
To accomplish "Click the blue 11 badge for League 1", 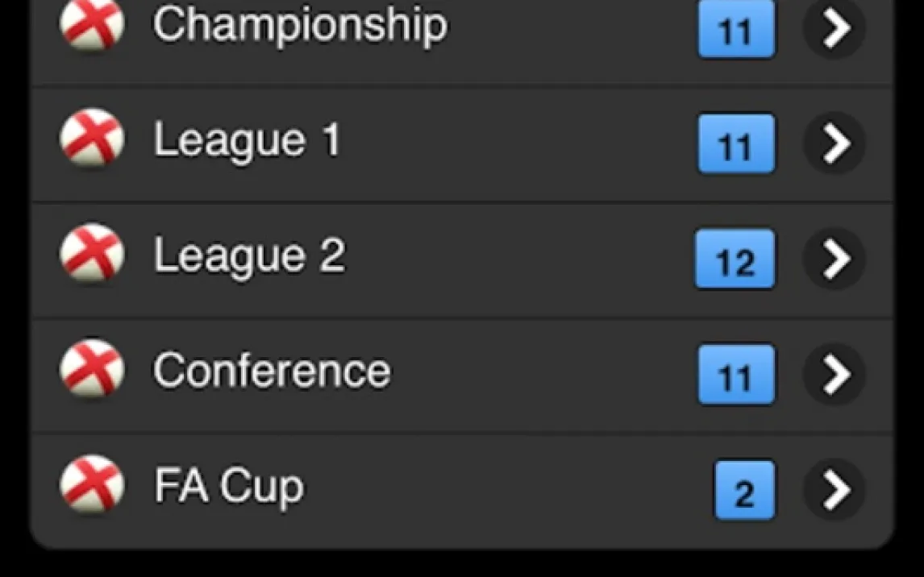I will (x=737, y=143).
